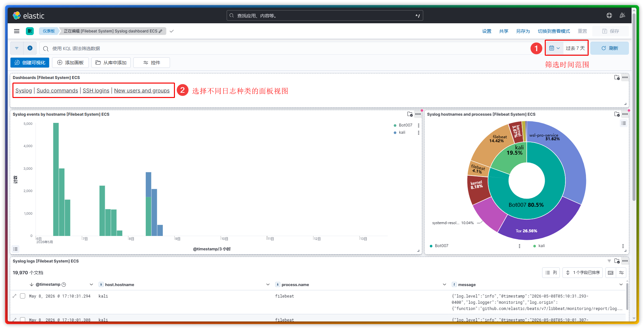Image resolution: width=644 pixels, height=329 pixels.
Task: Open process.name column menu chevron
Action: point(445,284)
